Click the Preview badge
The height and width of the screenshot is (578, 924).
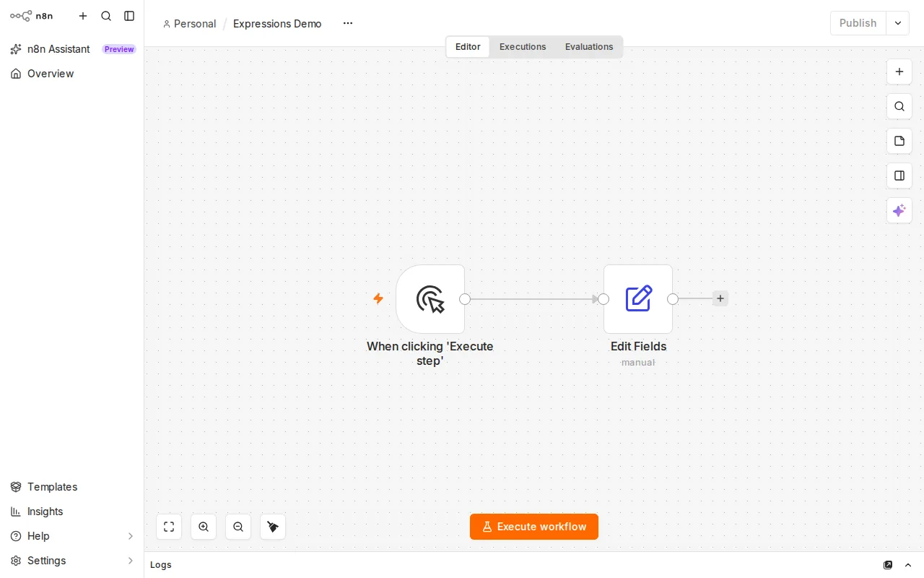click(119, 49)
